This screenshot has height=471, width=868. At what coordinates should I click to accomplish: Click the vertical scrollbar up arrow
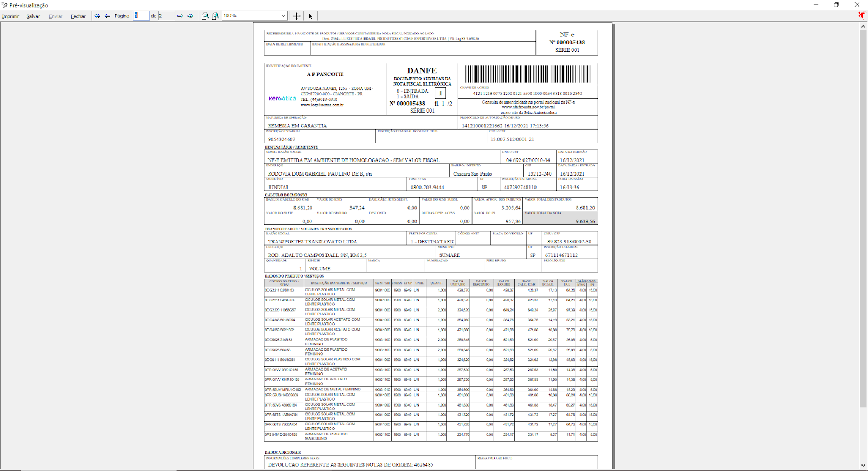pyautogui.click(x=863, y=27)
